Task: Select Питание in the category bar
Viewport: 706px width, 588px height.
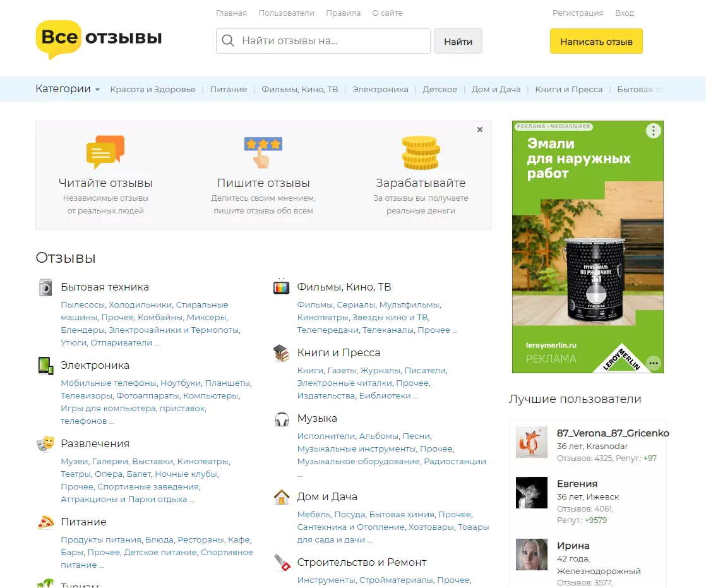Action: [x=229, y=89]
